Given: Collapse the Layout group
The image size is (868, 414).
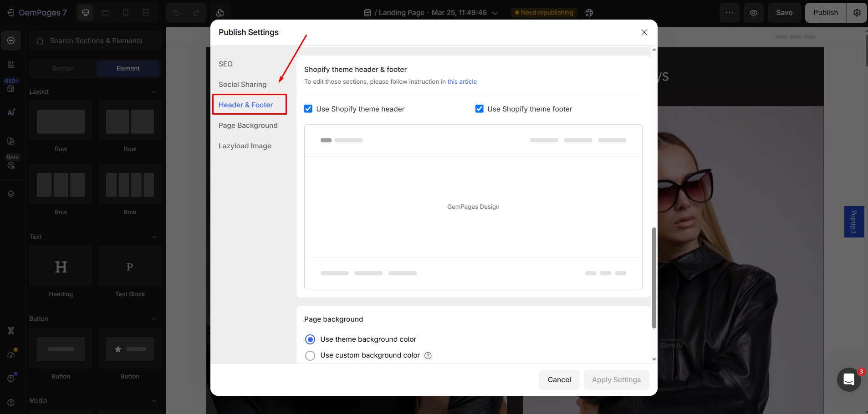Looking at the screenshot, I should coord(154,92).
